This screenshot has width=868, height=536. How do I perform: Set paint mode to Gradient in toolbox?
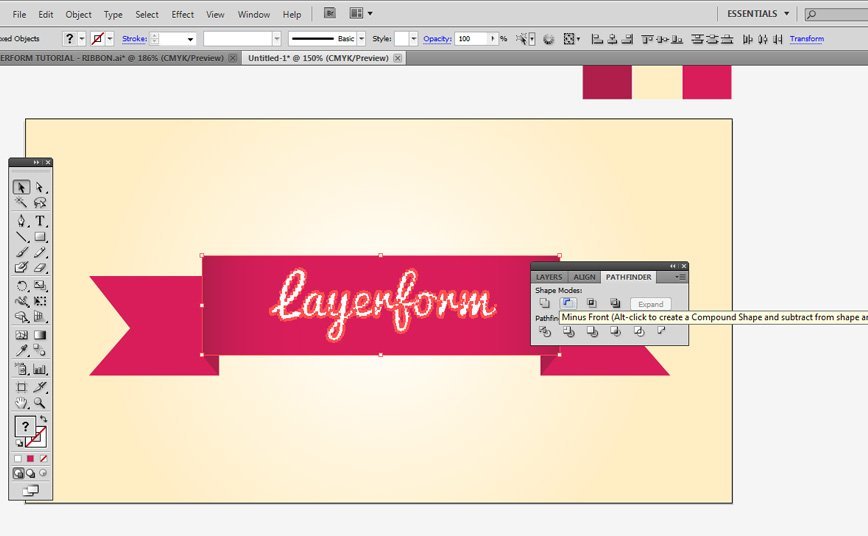[x=30, y=458]
